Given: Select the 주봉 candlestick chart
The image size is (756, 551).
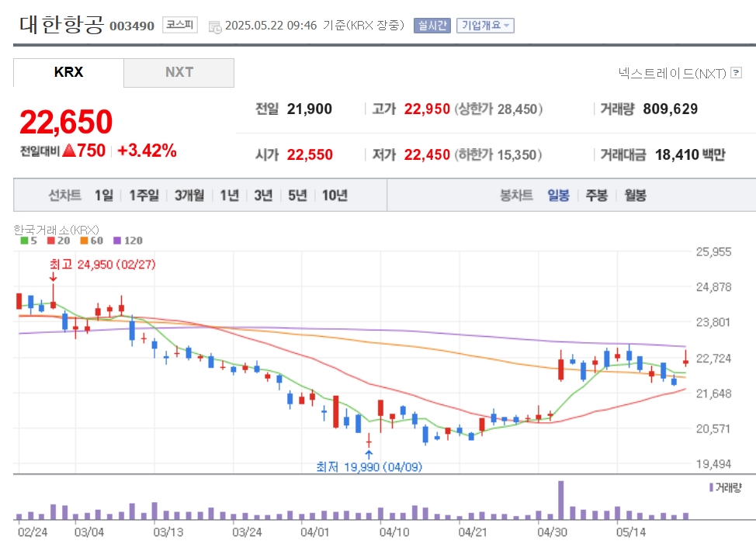Looking at the screenshot, I should tap(596, 196).
